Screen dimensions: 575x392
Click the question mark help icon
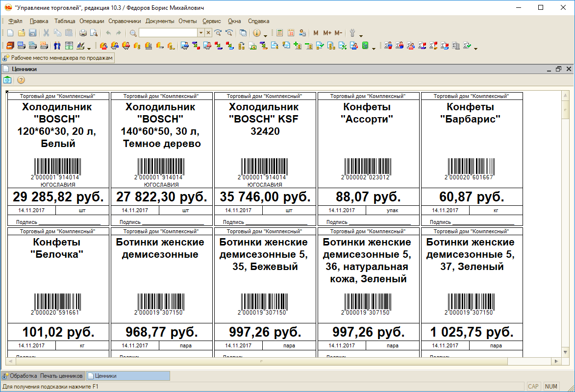coord(21,80)
